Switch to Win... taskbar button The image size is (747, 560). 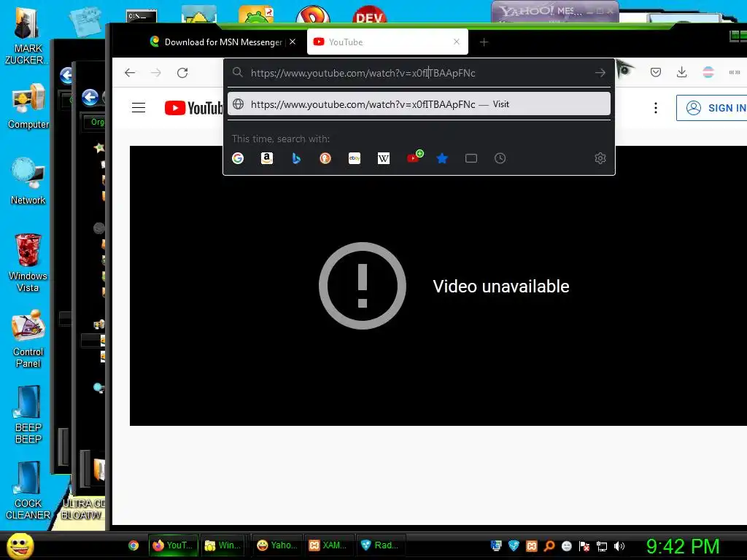[x=222, y=545]
